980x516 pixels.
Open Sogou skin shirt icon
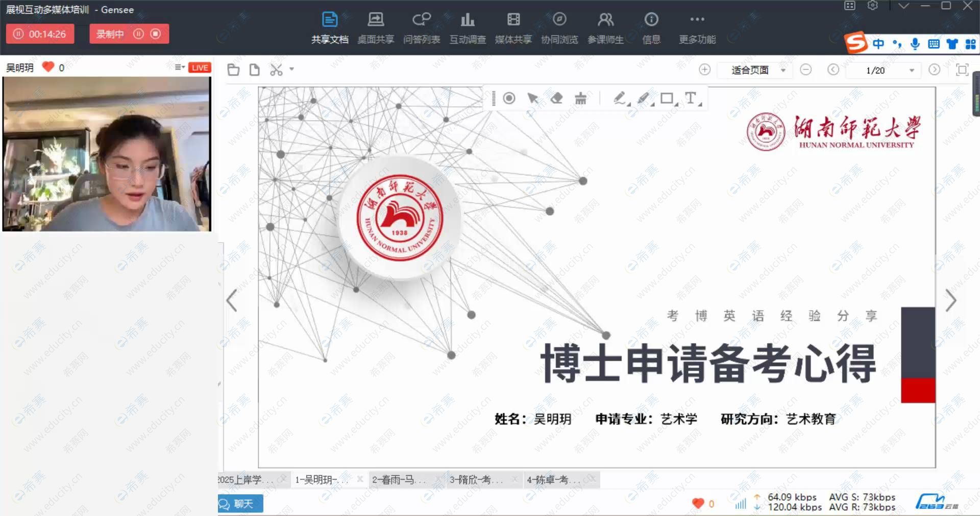click(x=952, y=44)
